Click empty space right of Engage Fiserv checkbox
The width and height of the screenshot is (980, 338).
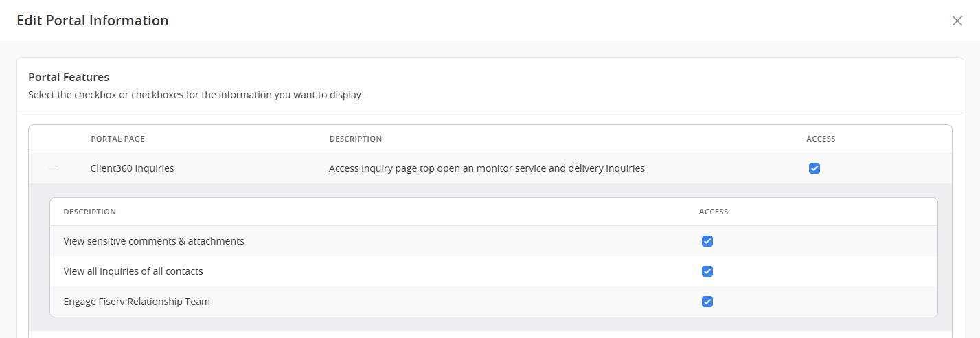pyautogui.click(x=824, y=302)
